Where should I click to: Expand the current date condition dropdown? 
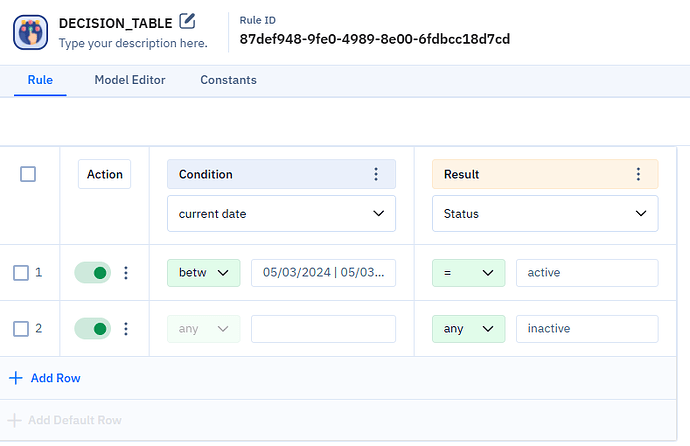click(x=281, y=214)
